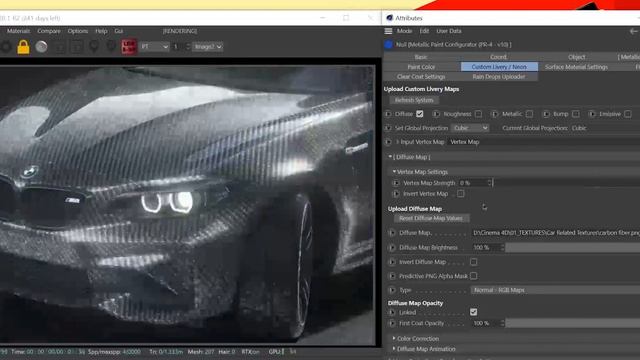Open the User Data menu
Viewport: 640px width, 360px height.
coord(449,31)
